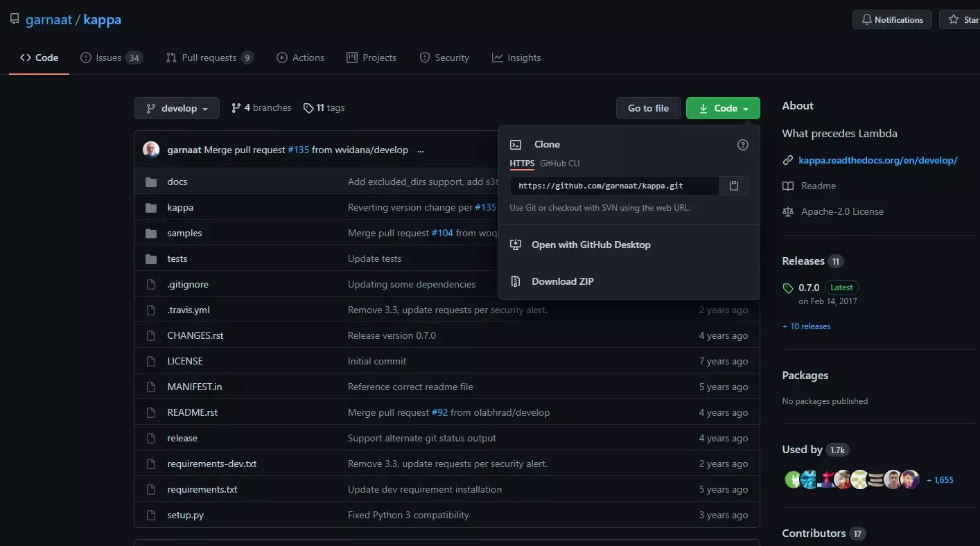The width and height of the screenshot is (980, 546).
Task: Click the terminal icon beside Clone
Action: [516, 145]
